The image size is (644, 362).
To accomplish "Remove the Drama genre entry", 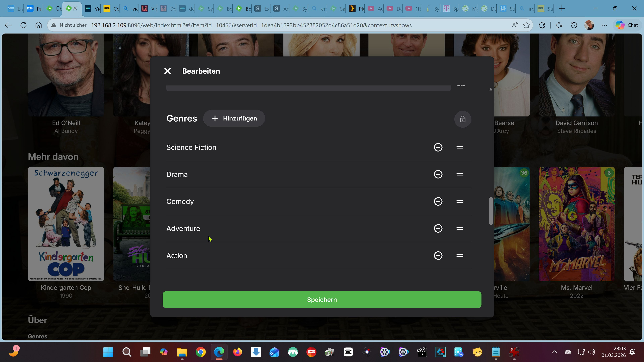I will pyautogui.click(x=438, y=174).
